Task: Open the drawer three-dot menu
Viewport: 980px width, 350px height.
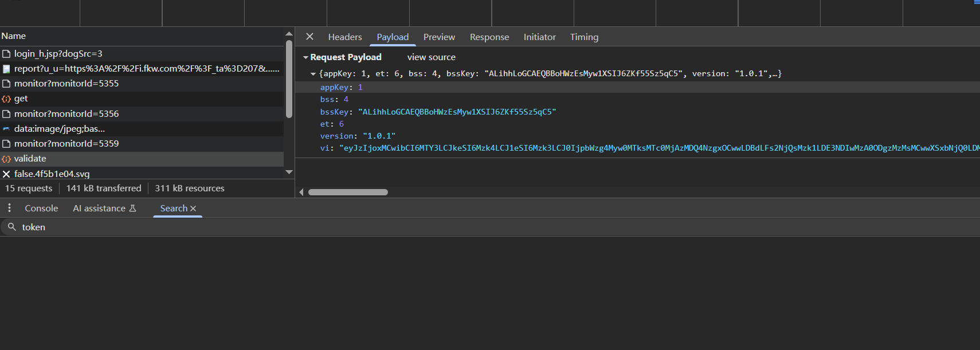Action: pos(9,208)
